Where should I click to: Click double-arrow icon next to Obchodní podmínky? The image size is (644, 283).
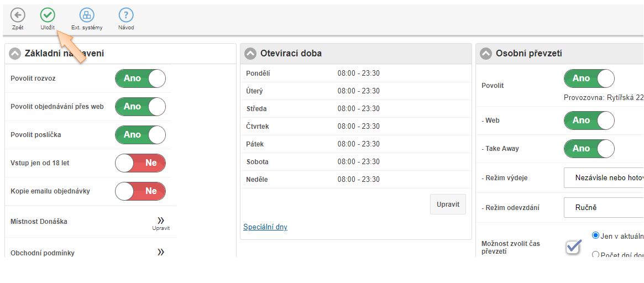point(161,252)
